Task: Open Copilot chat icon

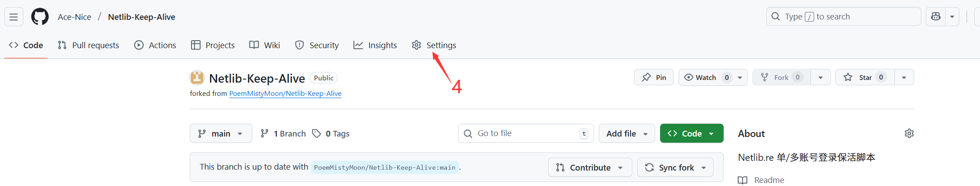Action: coord(935,17)
